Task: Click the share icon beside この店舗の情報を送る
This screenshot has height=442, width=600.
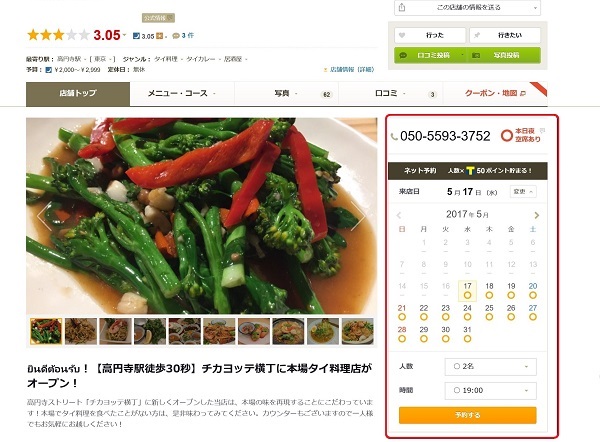Action: [402, 7]
